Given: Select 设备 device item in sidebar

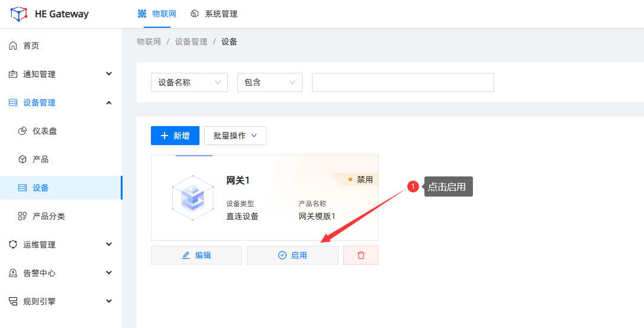Looking at the screenshot, I should tap(40, 188).
